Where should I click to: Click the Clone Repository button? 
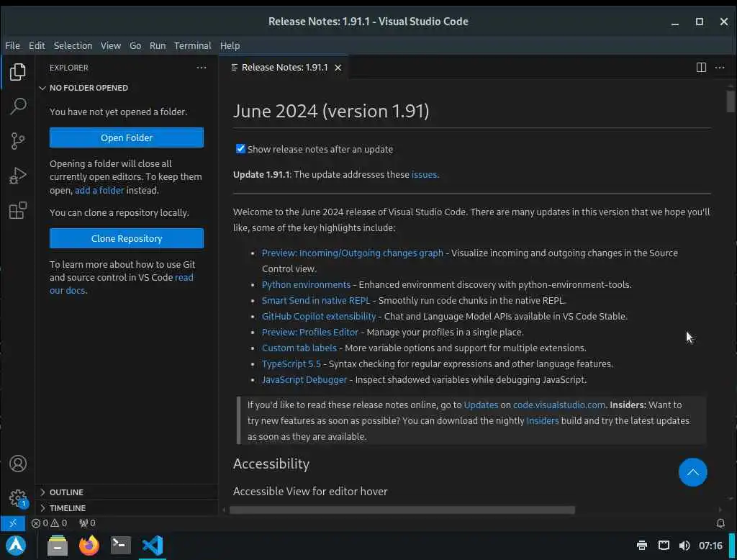click(127, 238)
